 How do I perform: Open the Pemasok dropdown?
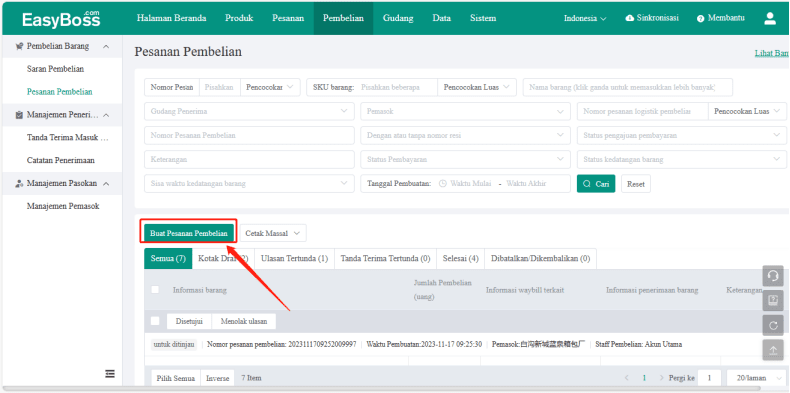(466, 111)
